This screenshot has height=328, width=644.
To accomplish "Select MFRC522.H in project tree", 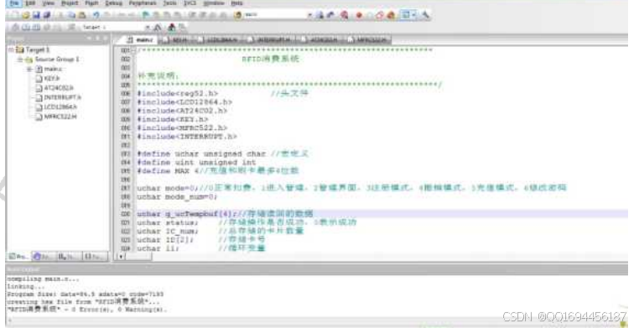I will [x=60, y=117].
